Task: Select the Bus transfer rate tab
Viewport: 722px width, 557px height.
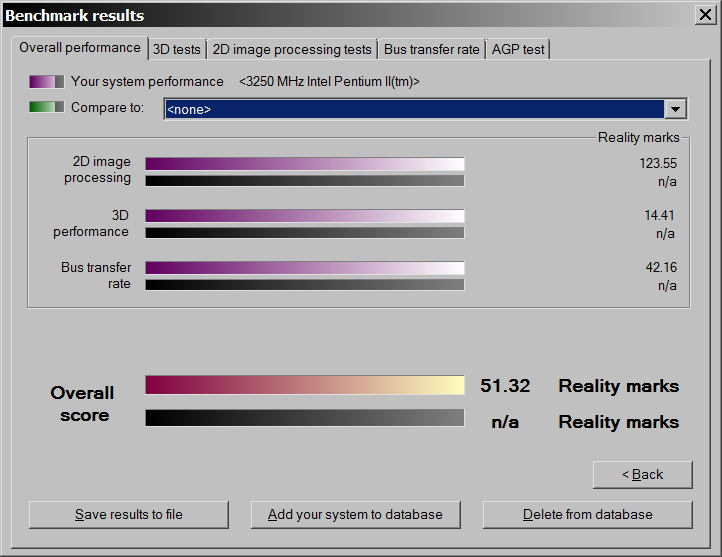Action: coord(432,49)
